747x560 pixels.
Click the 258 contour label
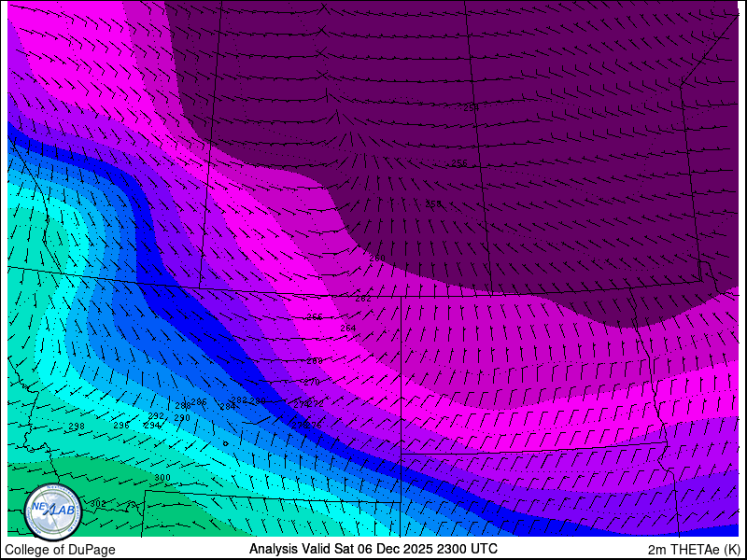[433, 203]
